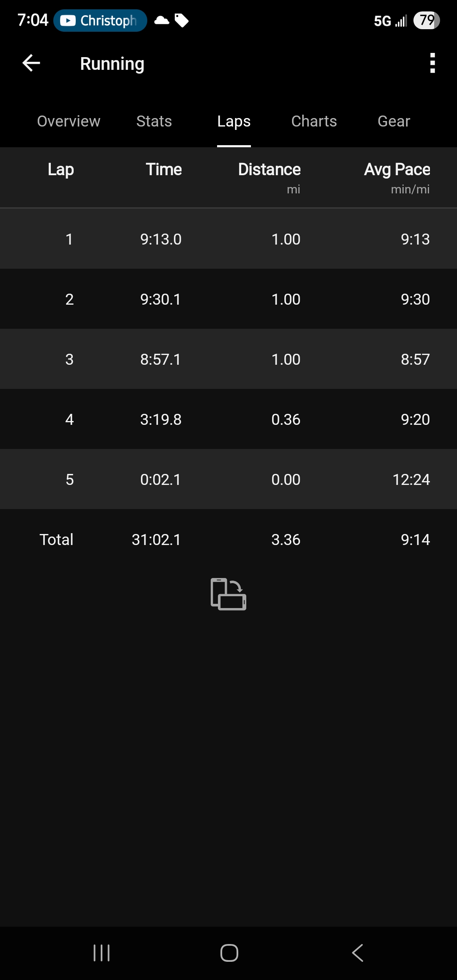Open the Charts tab
Screen dimensions: 457x980
click(314, 121)
